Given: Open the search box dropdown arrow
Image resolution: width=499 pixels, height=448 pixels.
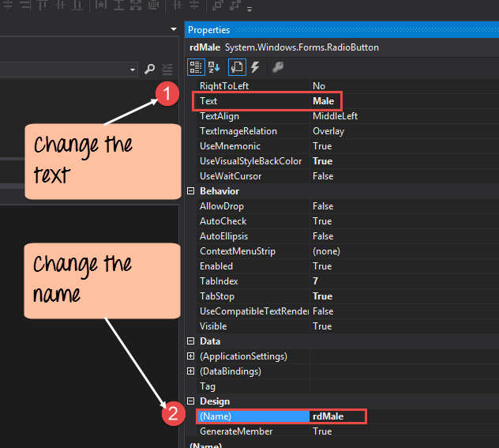Looking at the screenshot, I should coord(133,70).
